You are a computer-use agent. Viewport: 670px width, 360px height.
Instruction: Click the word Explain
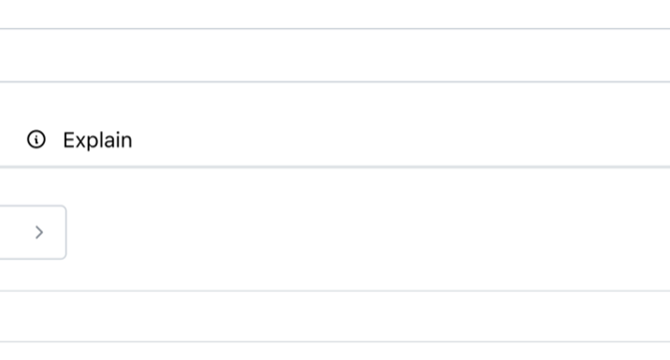click(97, 140)
